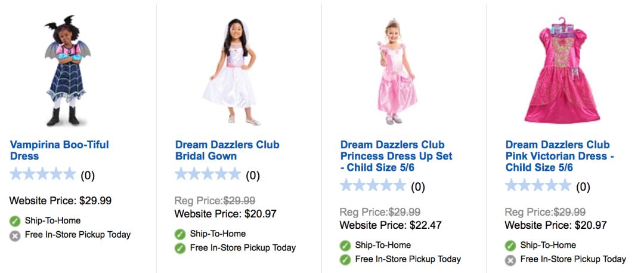Open the Princess Dress Up Set title link
Screen dimensions: 644x273
(x=396, y=156)
